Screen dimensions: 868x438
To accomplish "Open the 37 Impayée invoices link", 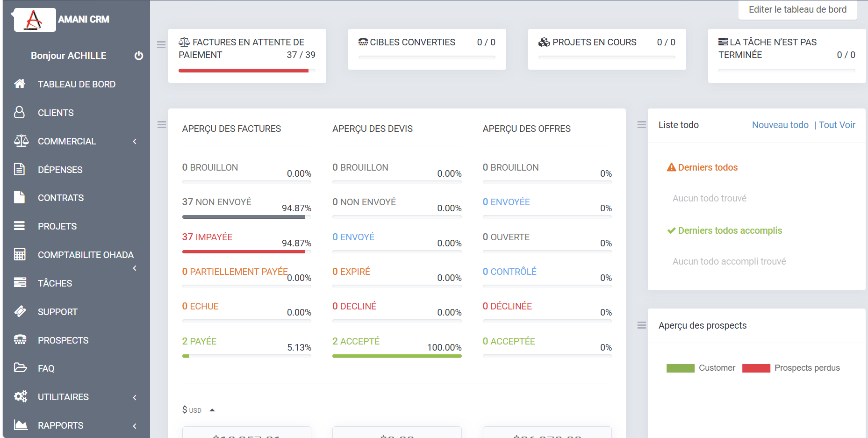I will click(x=207, y=237).
